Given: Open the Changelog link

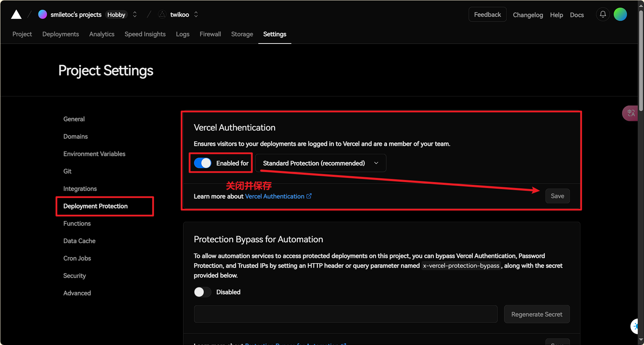Looking at the screenshot, I should (528, 15).
